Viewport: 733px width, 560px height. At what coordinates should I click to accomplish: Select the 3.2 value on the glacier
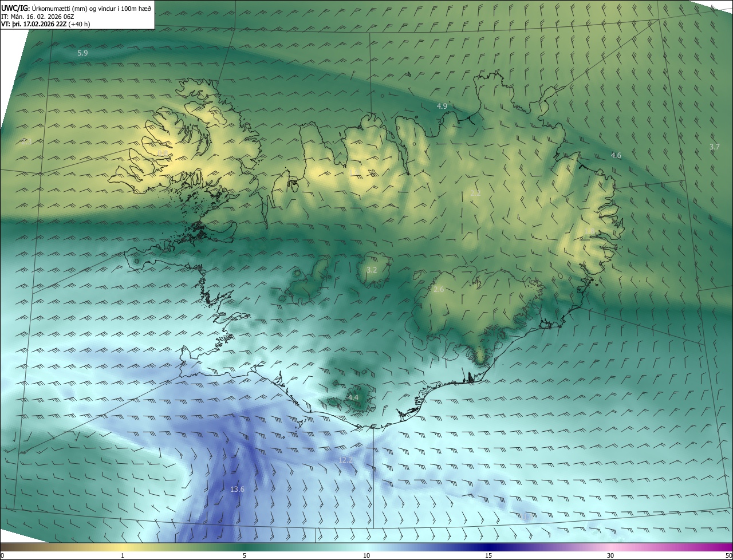(372, 270)
